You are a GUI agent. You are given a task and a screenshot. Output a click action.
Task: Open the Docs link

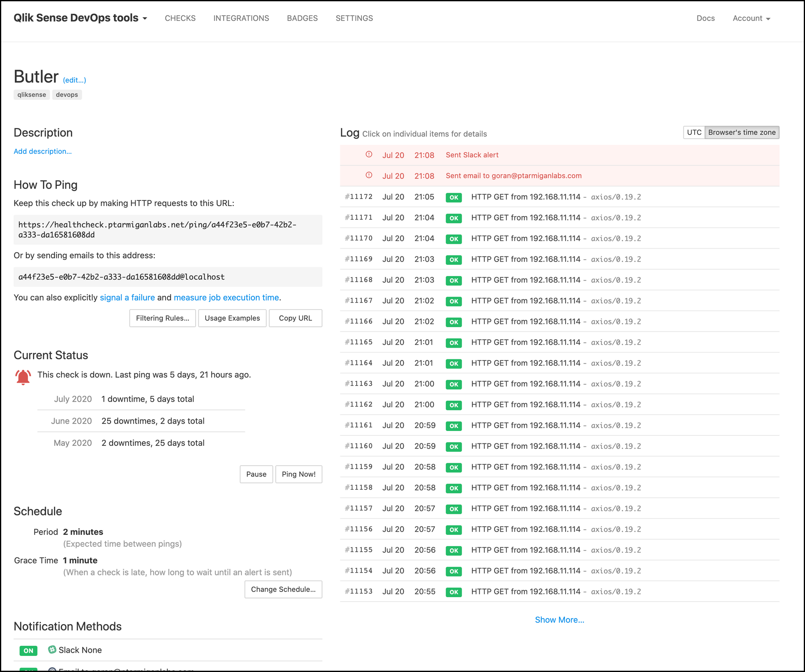tap(706, 18)
